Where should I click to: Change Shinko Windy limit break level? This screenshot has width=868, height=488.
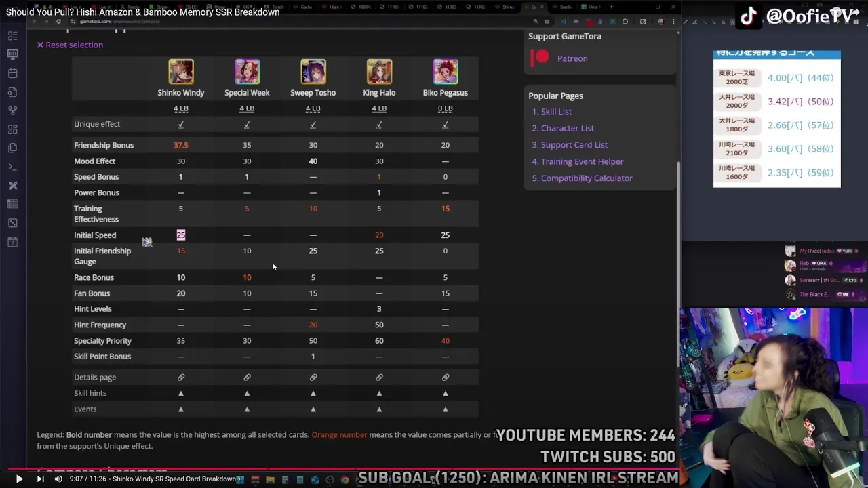pos(181,108)
